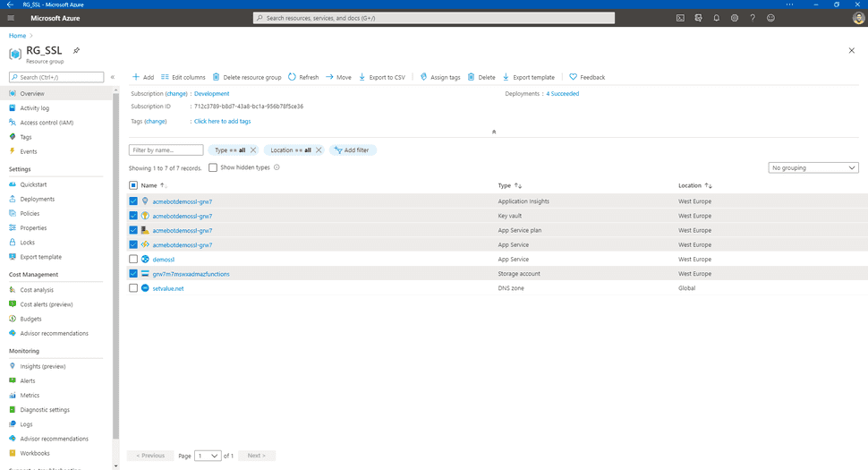Image resolution: width=868 pixels, height=470 pixels.
Task: Click the Application Insights resource icon
Action: [x=145, y=201]
